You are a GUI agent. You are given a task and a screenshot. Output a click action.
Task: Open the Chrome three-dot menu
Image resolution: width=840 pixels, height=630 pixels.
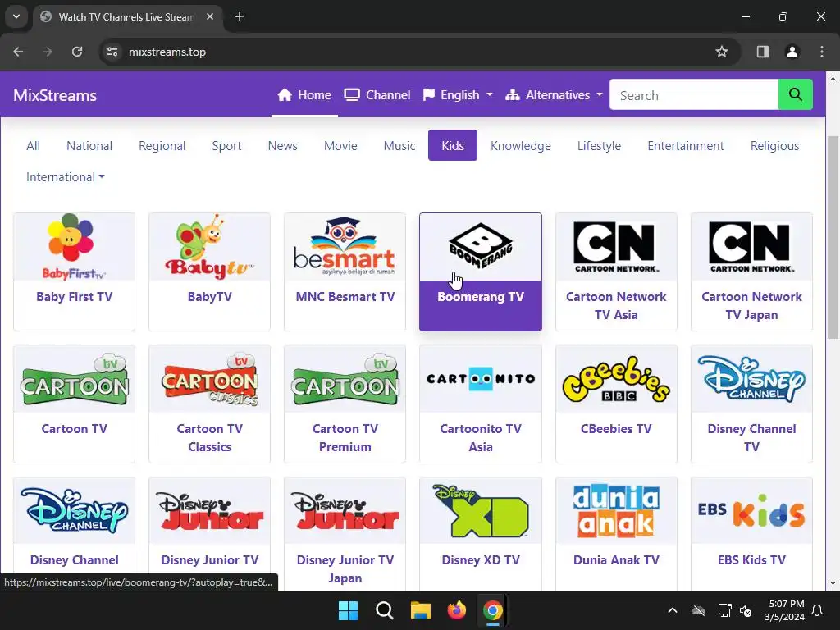(x=822, y=52)
